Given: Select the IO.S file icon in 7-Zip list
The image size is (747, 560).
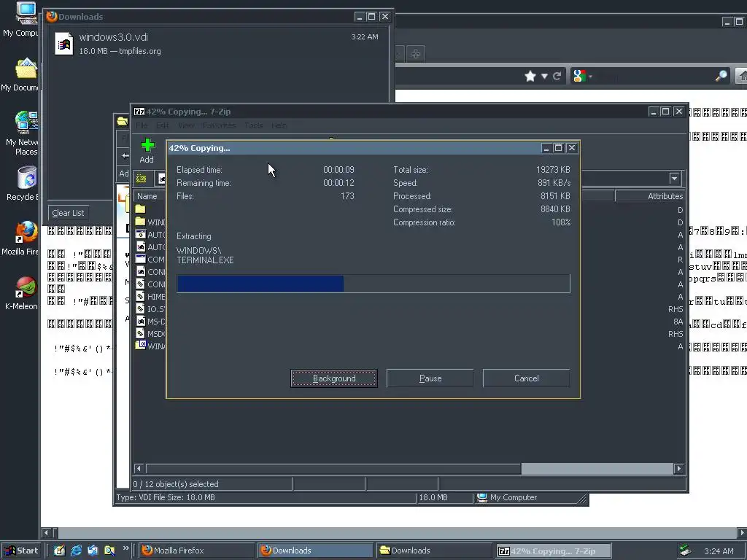Looking at the screenshot, I should click(140, 308).
